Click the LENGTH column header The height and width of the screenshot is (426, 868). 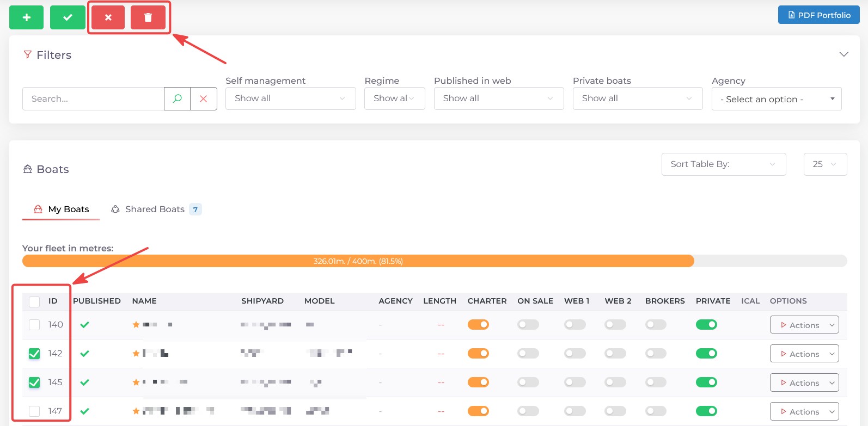pos(439,301)
